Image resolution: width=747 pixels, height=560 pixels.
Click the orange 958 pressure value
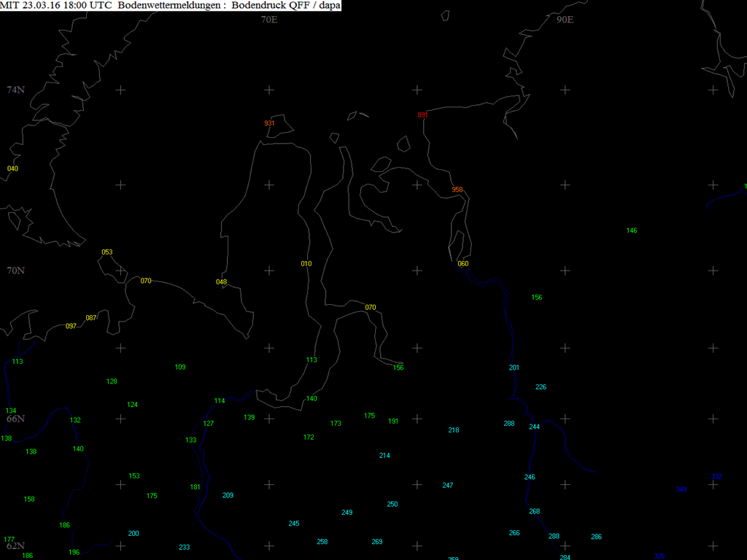tap(457, 190)
